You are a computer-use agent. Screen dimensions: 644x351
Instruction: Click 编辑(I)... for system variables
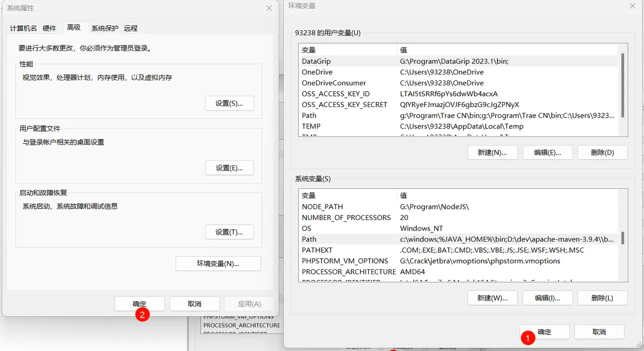tap(547, 298)
